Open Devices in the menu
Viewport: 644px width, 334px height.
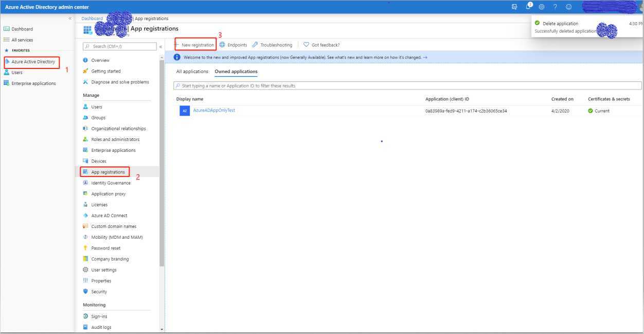click(x=99, y=161)
